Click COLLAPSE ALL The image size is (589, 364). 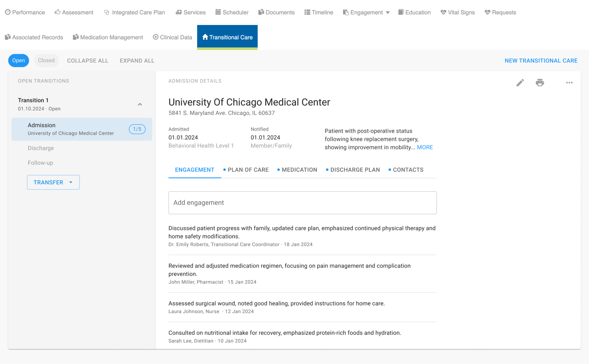point(88,61)
